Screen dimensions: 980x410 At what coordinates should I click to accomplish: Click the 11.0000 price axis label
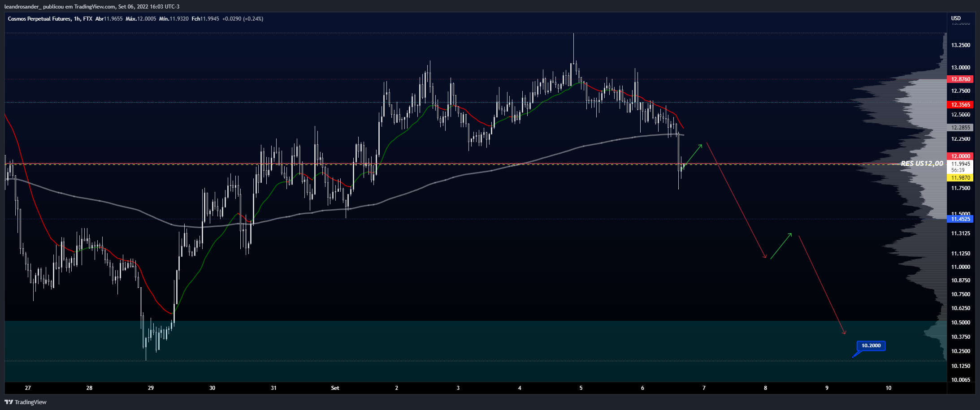tap(960, 267)
